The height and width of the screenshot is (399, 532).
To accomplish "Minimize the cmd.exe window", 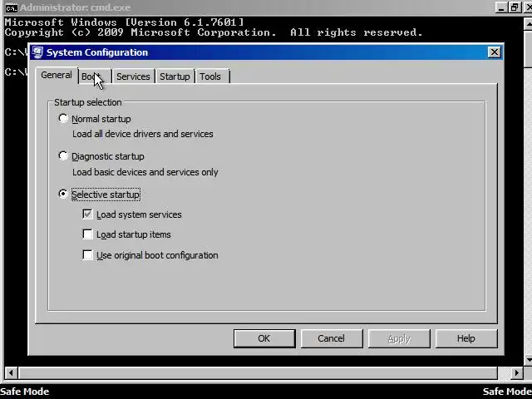I will pos(500,7).
